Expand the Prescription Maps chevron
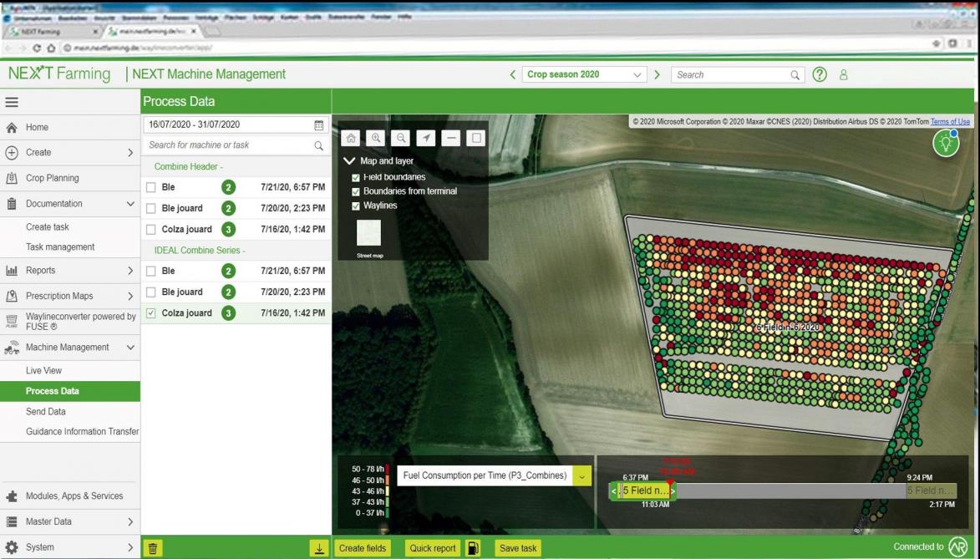This screenshot has width=980, height=559. pyautogui.click(x=130, y=297)
